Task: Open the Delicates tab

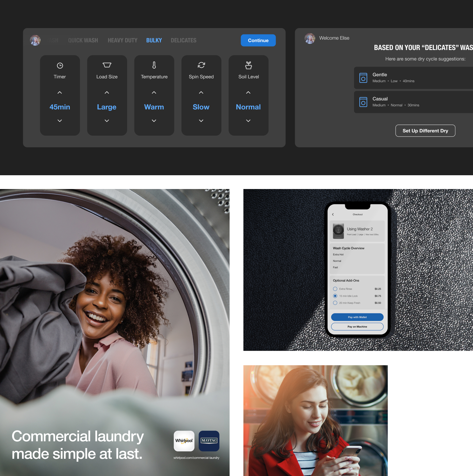Action: 184,40
